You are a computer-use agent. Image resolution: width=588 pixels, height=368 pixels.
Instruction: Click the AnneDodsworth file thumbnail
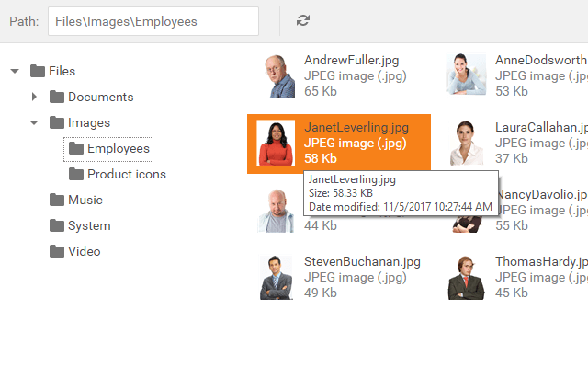(467, 75)
